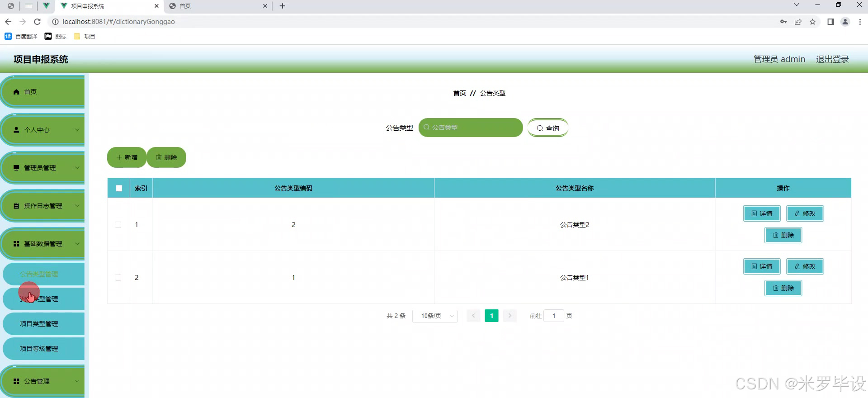Click the 详情 button for 公告类型2
868x398 pixels.
(762, 213)
